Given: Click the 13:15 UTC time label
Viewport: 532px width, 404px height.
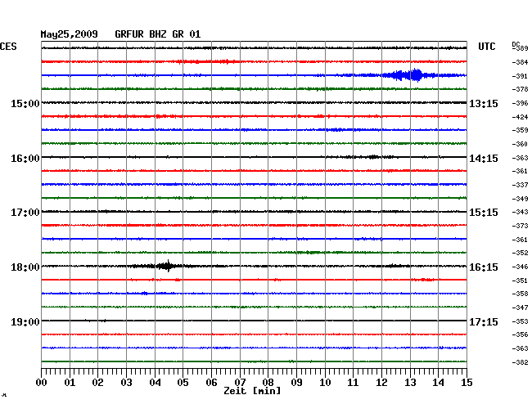Looking at the screenshot, I should (484, 103).
